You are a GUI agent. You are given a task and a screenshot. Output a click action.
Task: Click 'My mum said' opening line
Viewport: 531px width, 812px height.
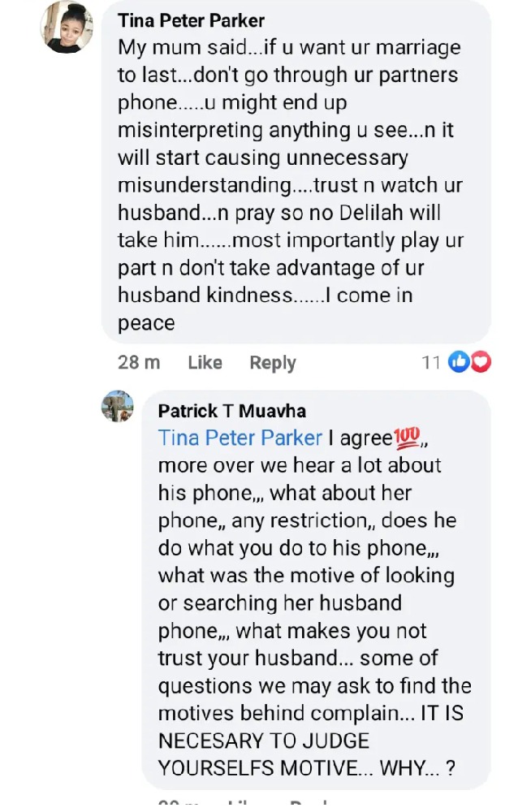(x=183, y=48)
